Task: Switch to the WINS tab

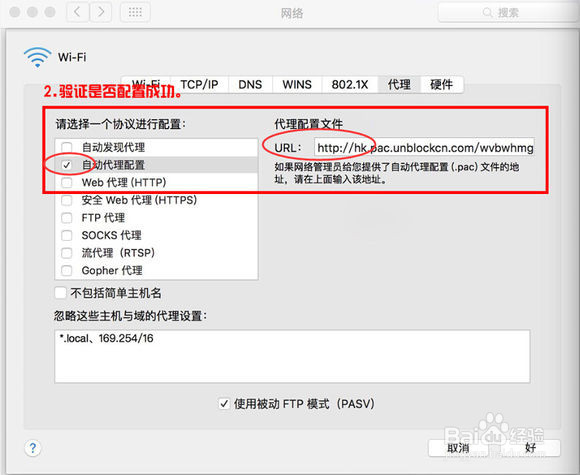Action: coord(297,84)
